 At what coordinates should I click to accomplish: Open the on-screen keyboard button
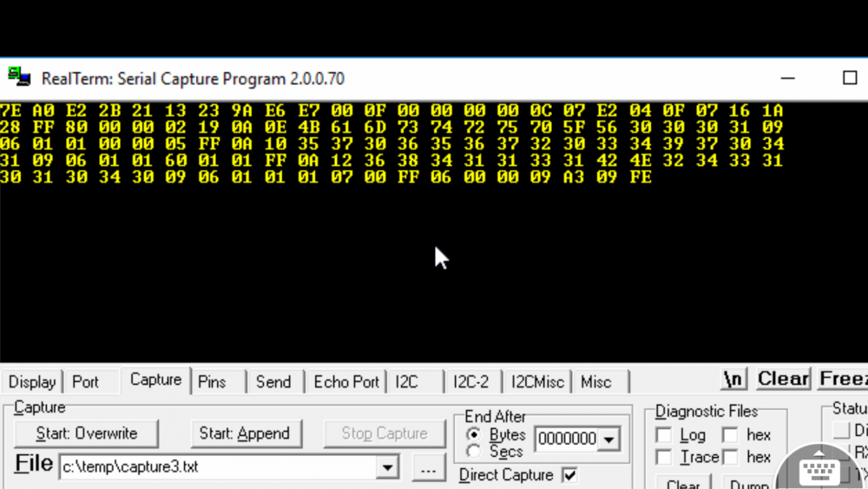(819, 471)
